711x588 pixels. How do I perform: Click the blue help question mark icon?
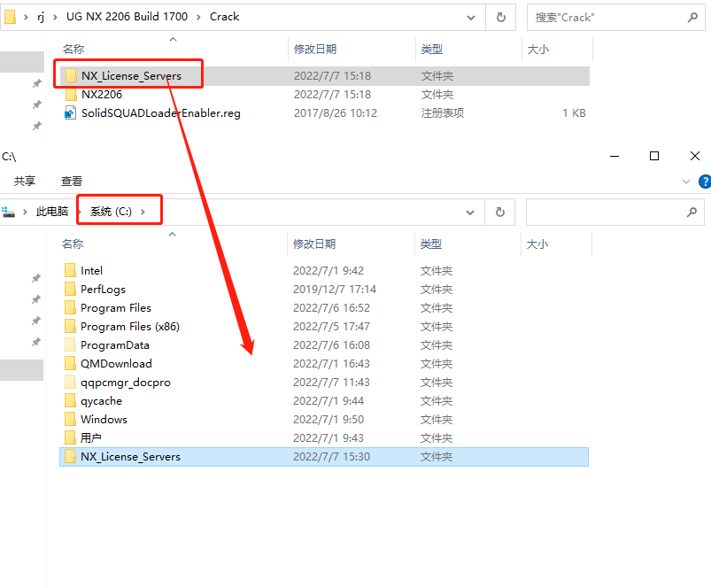coord(704,181)
